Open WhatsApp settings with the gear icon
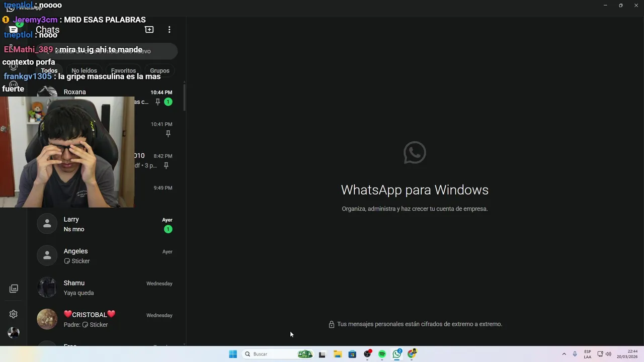644x362 pixels. pyautogui.click(x=14, y=314)
